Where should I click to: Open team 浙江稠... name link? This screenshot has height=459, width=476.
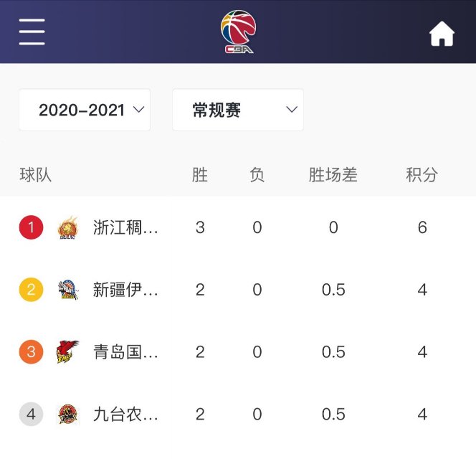pyautogui.click(x=125, y=227)
